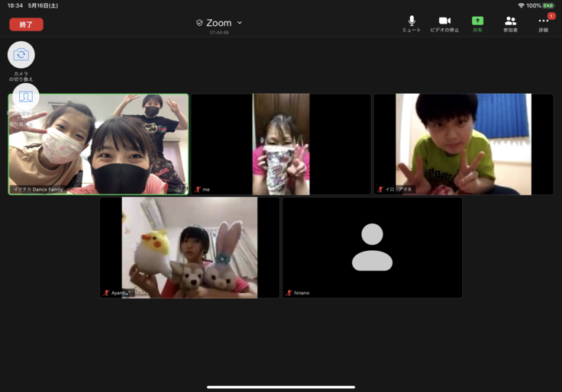The width and height of the screenshot is (562, 392).
Task: Tap the battery indicator in status bar
Action: 548,5
